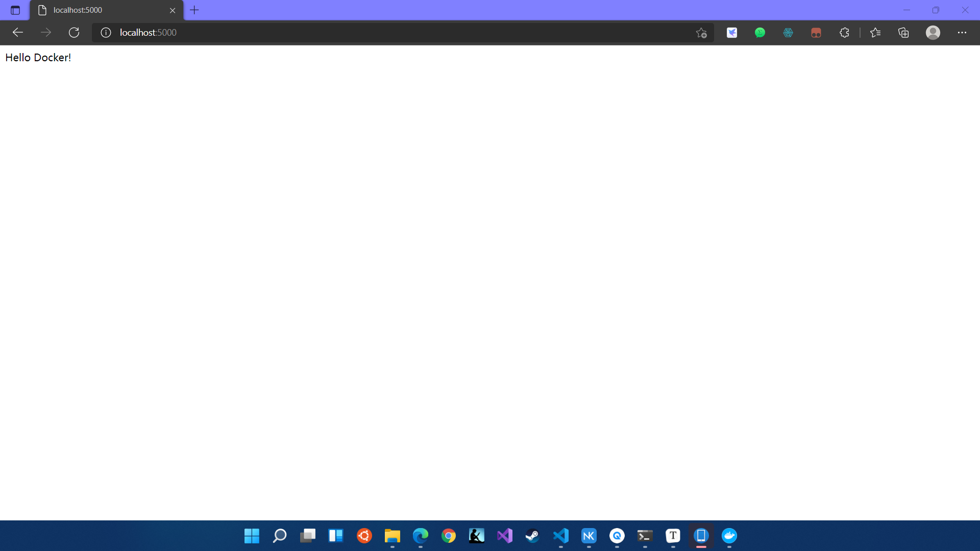Click the red extension icon in toolbar

point(816,33)
